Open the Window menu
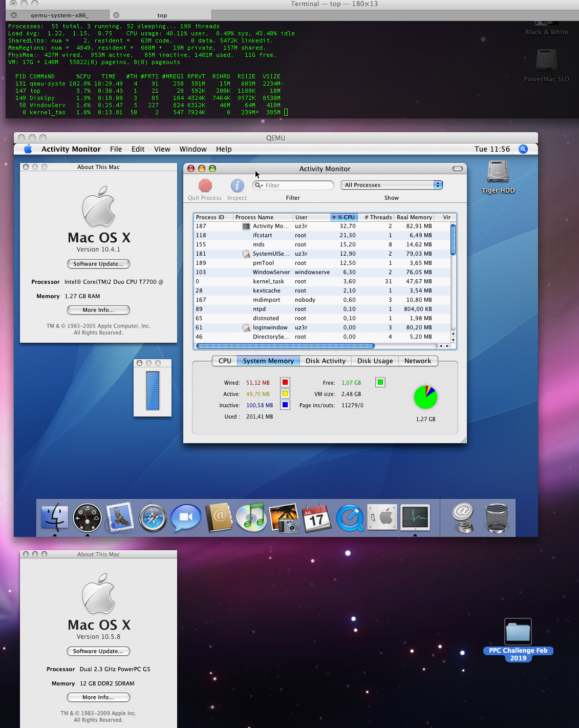Image resolution: width=579 pixels, height=728 pixels. click(193, 149)
